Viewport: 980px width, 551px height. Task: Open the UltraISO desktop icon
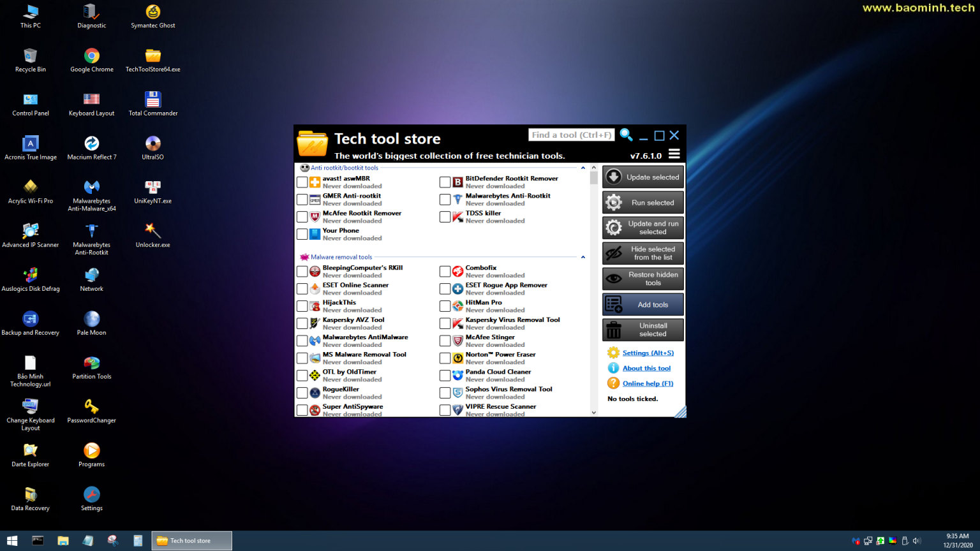pyautogui.click(x=153, y=149)
